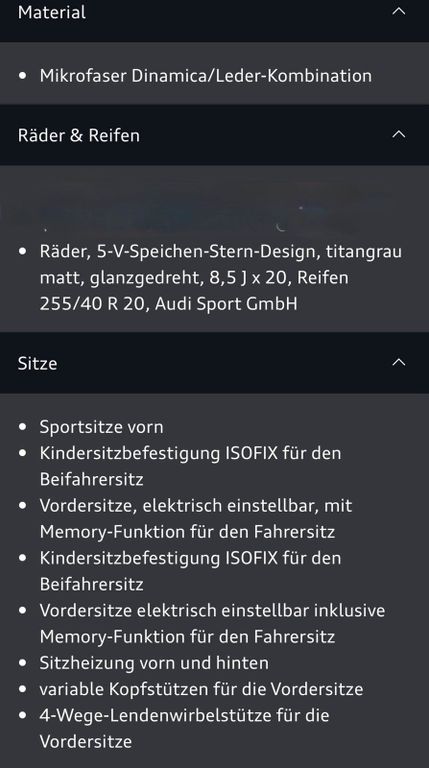Viewport: 429px width, 768px height.
Task: Select the Sportsitze vorn entry
Action: click(x=101, y=427)
